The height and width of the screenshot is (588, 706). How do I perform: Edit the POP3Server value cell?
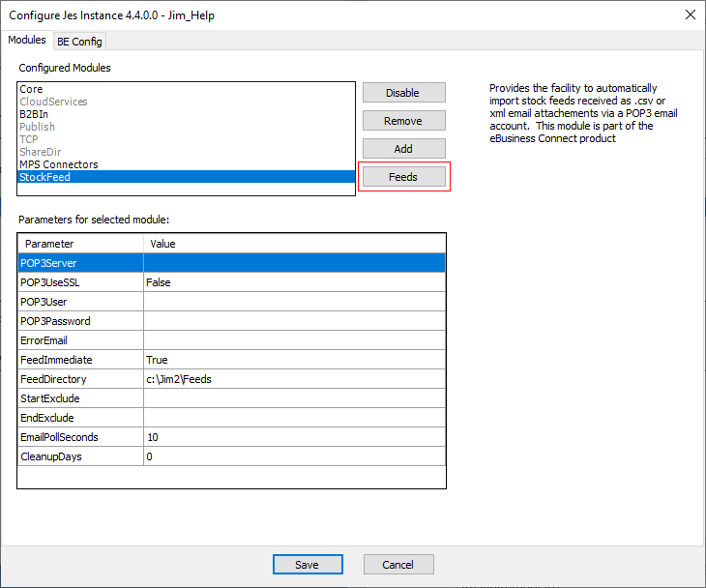pos(294,263)
